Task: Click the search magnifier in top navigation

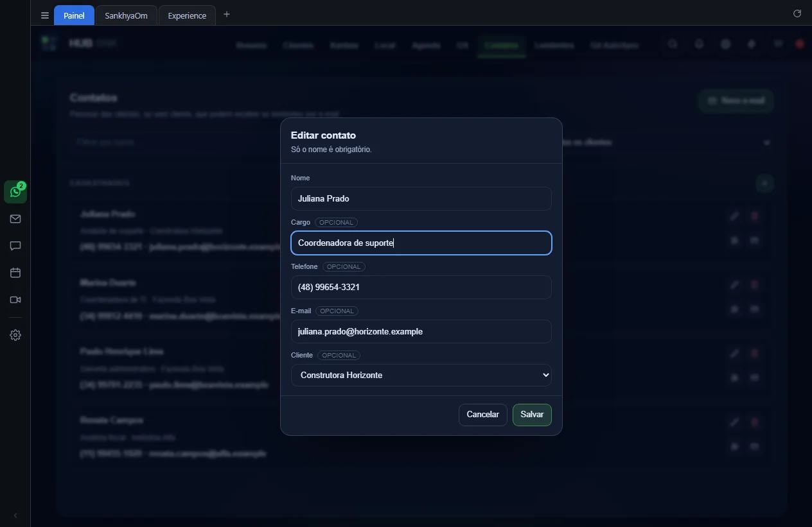Action: [x=673, y=44]
